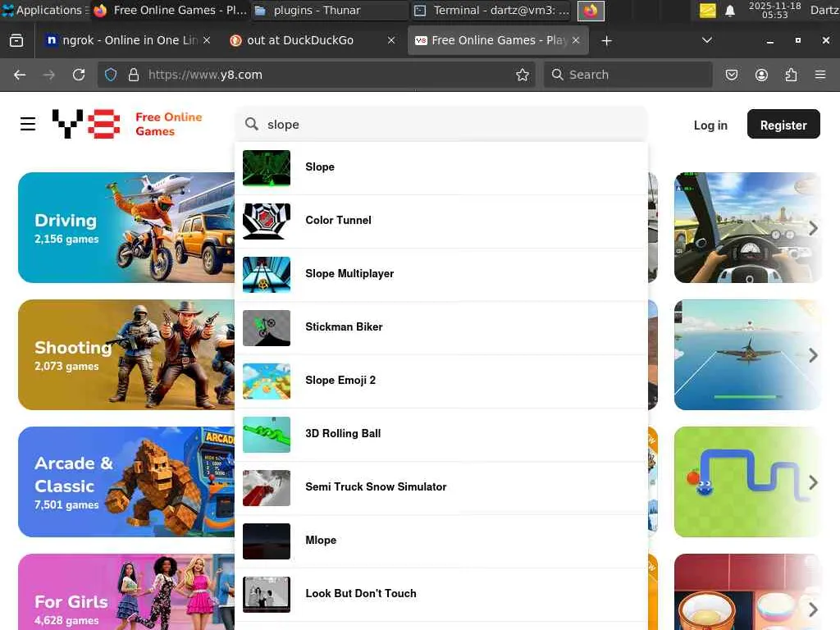
Task: Click the Color Tunnel thumbnail
Action: click(x=267, y=221)
